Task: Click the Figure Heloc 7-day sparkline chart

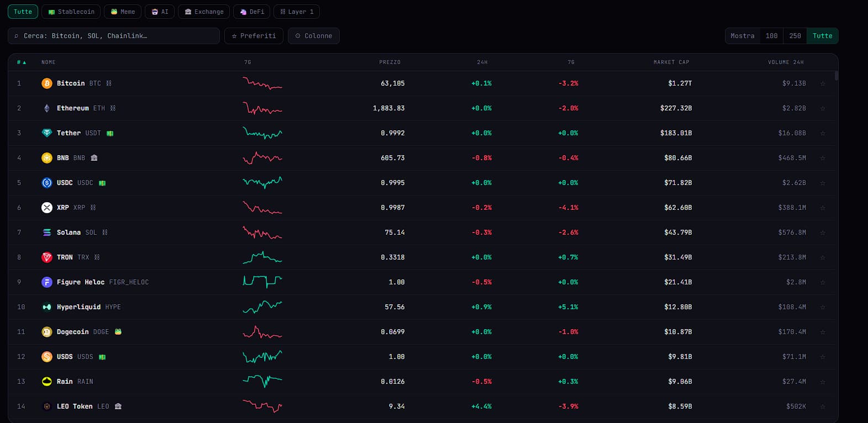Action: (x=262, y=282)
